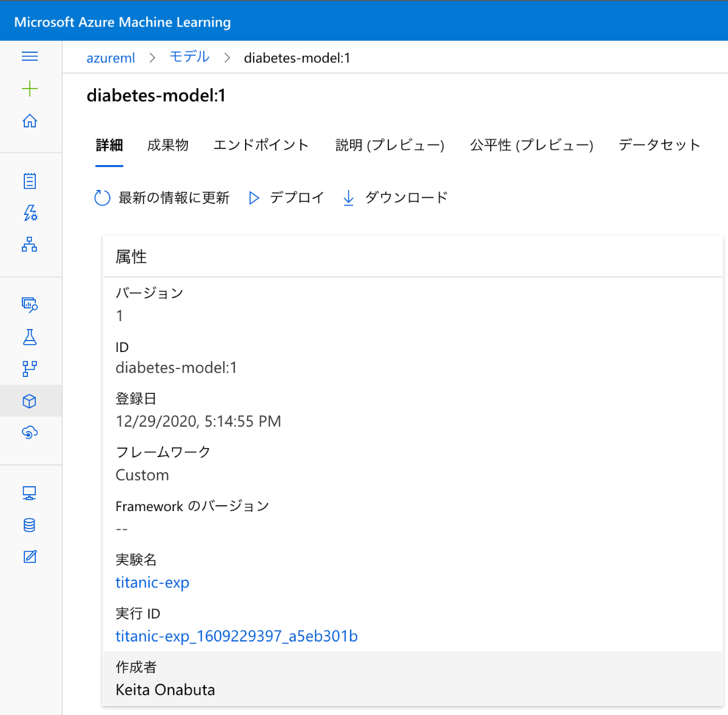Click the diabetes-model:1 page heading

(156, 95)
